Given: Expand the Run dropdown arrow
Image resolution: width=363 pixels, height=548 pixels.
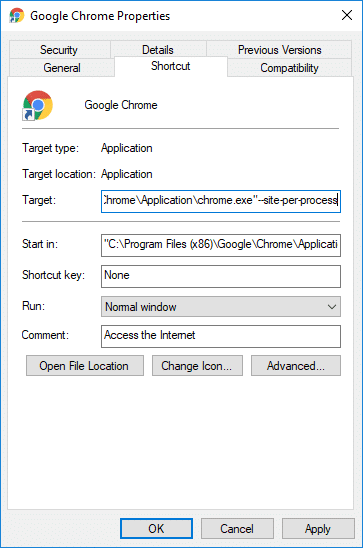Looking at the screenshot, I should (332, 307).
